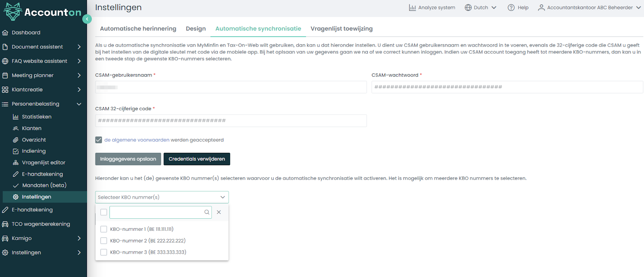
Task: Expand Kamigo submenu arrow
Action: point(79,238)
